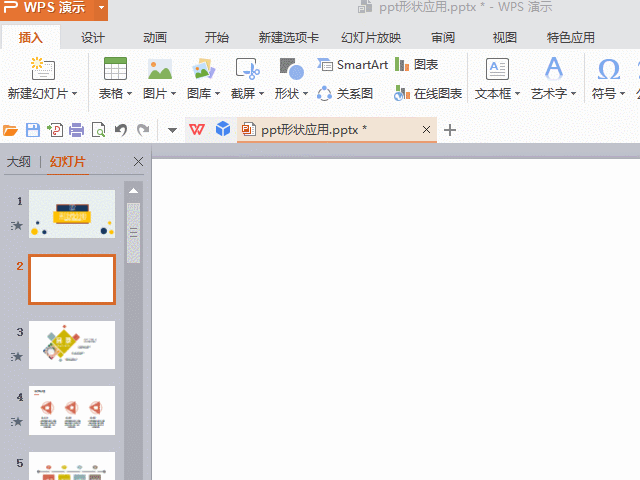Image resolution: width=640 pixels, height=480 pixels.
Task: Select slide 1 thumbnail
Action: (x=72, y=214)
